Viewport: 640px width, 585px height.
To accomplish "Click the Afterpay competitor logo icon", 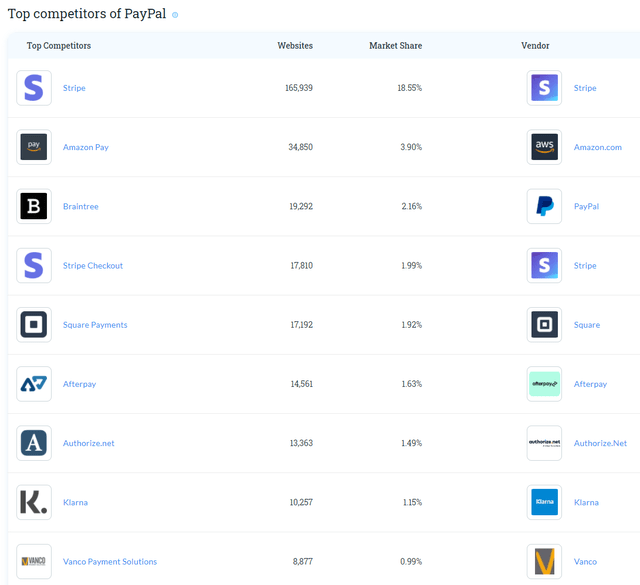I will [x=34, y=384].
